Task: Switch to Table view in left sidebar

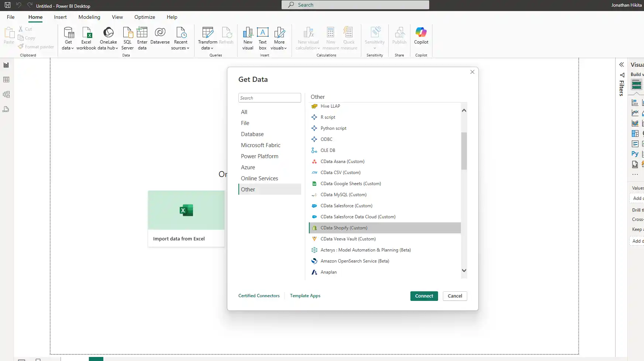Action: 6,80
